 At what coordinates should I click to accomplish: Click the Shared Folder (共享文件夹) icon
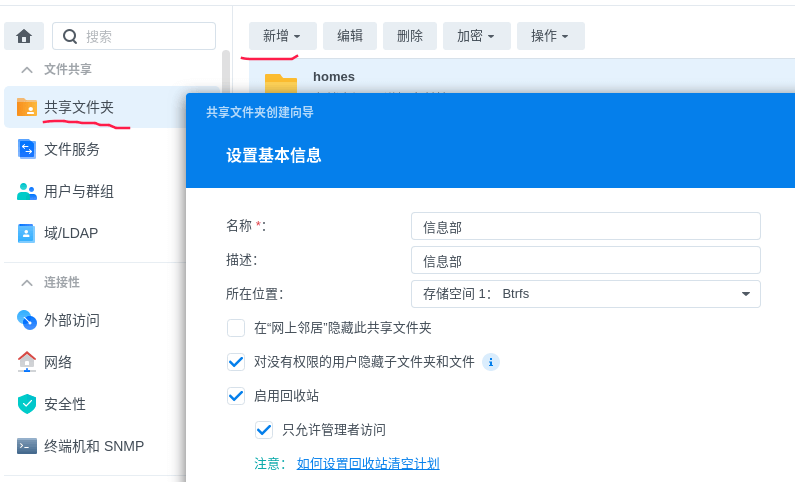[27, 107]
